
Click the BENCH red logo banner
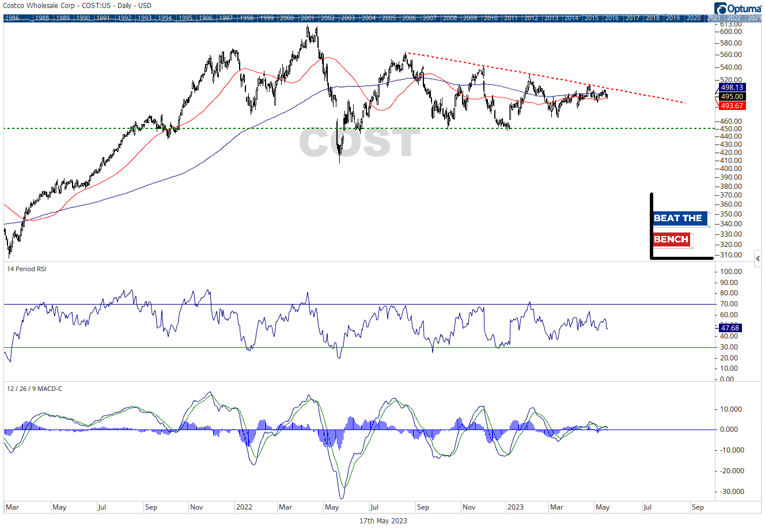(673, 240)
